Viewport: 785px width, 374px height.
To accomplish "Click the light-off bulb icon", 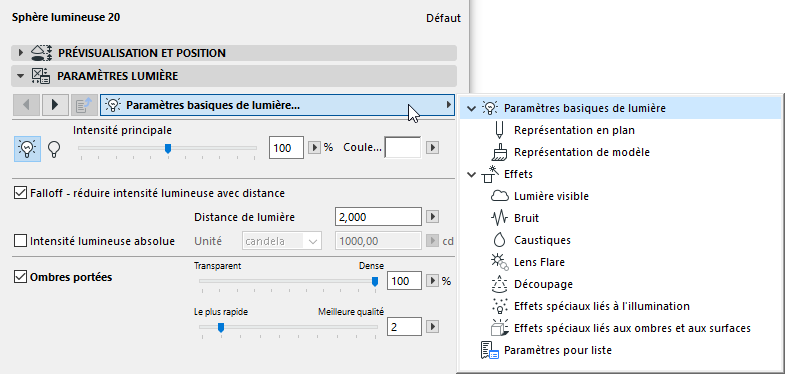I will pyautogui.click(x=54, y=149).
